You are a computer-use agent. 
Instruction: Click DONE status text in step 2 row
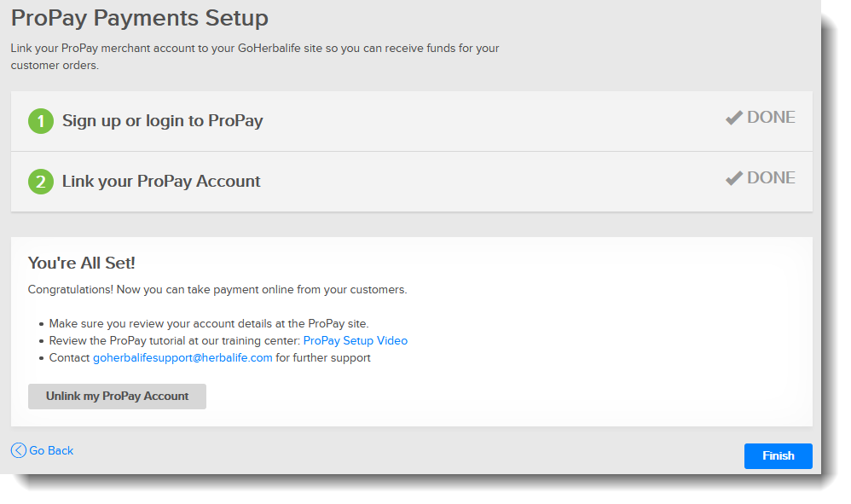pos(771,178)
